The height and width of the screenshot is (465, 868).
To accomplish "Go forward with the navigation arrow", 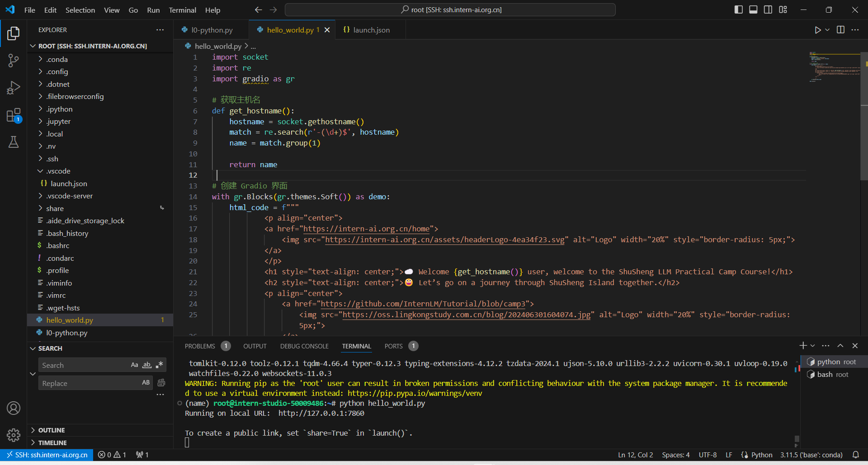I will [x=273, y=10].
